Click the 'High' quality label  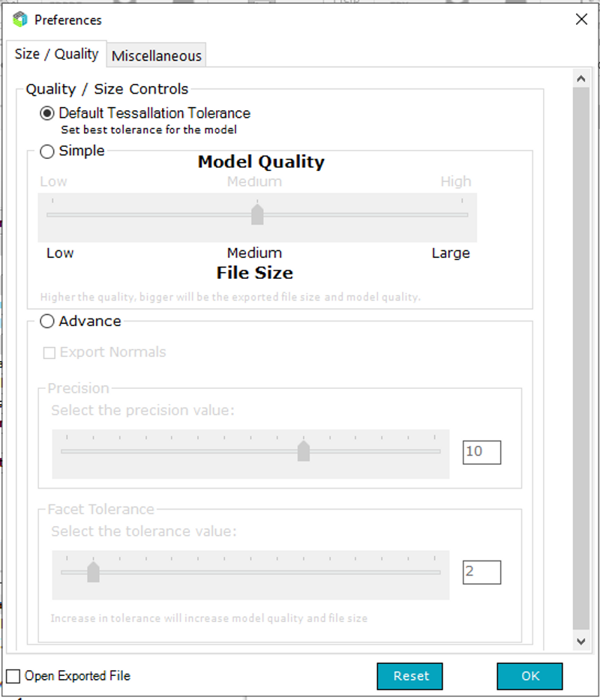click(456, 181)
